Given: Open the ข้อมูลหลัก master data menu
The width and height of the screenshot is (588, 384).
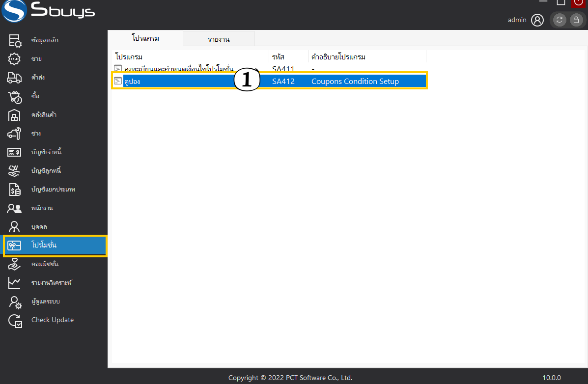Looking at the screenshot, I should (x=44, y=40).
